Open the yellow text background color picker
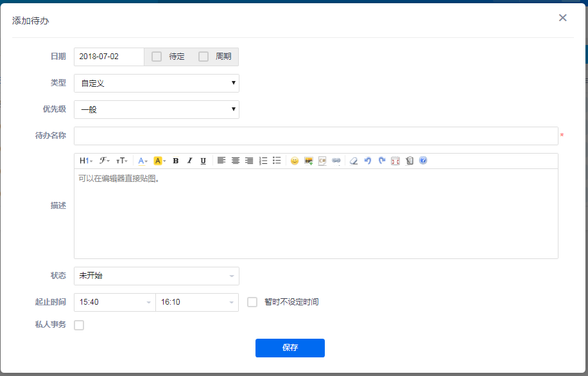 click(x=160, y=161)
